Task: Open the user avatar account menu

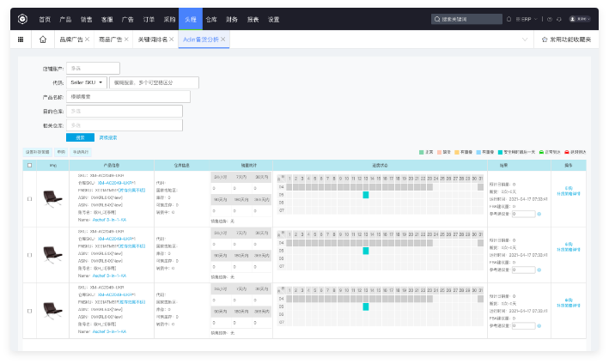Action: click(x=580, y=19)
